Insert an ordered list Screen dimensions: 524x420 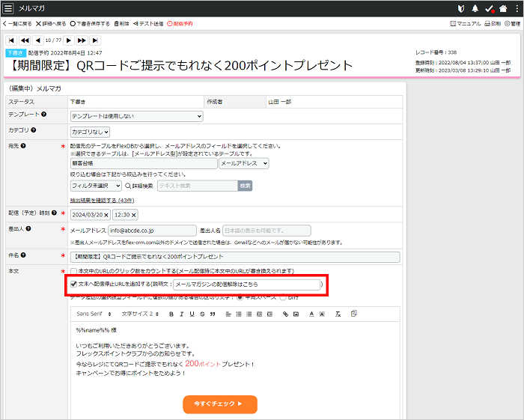click(239, 314)
